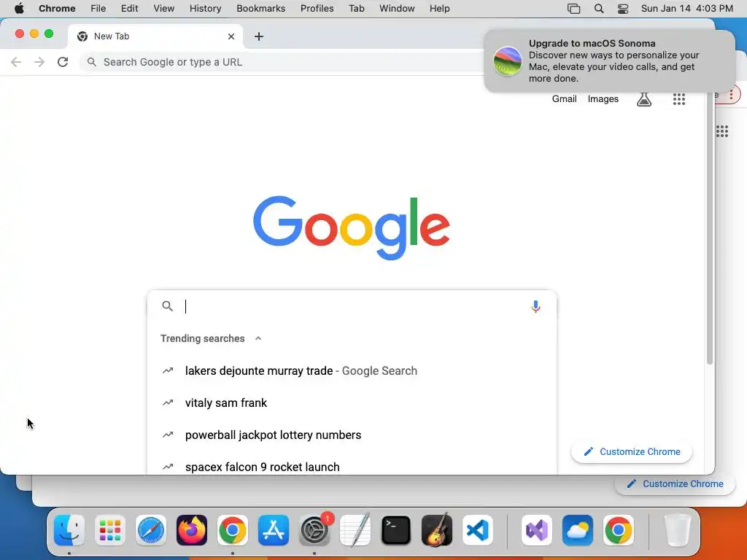747x560 pixels.
Task: Select trending search powerball jackpot lottery numbers
Action: pyautogui.click(x=352, y=435)
